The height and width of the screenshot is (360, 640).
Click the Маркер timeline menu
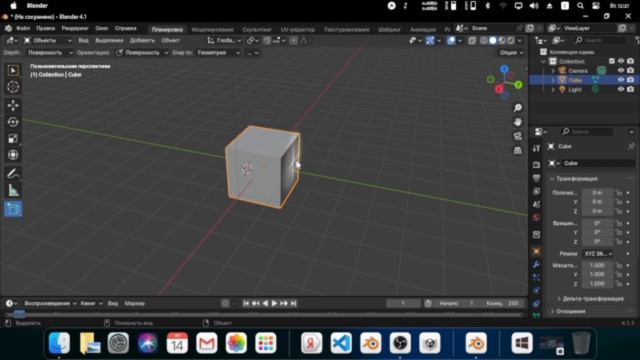tap(135, 303)
